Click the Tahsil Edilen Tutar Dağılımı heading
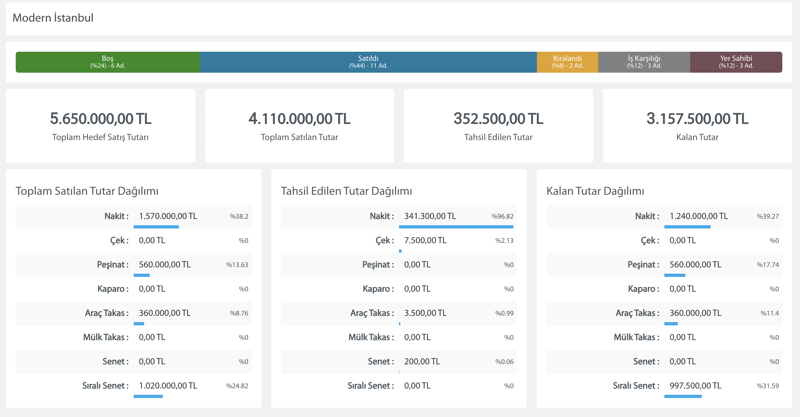 (x=346, y=191)
